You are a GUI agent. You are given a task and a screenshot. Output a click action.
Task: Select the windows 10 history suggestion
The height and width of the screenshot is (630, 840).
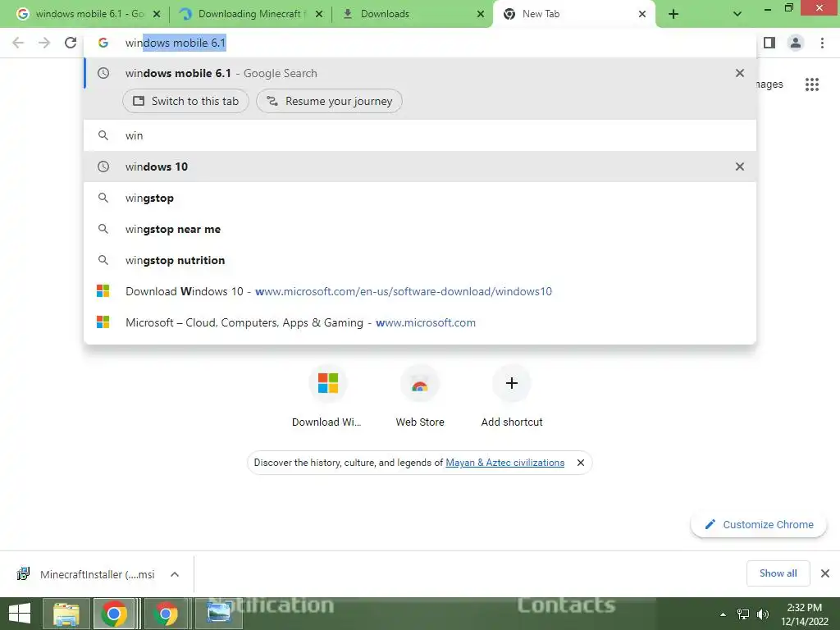pyautogui.click(x=420, y=167)
